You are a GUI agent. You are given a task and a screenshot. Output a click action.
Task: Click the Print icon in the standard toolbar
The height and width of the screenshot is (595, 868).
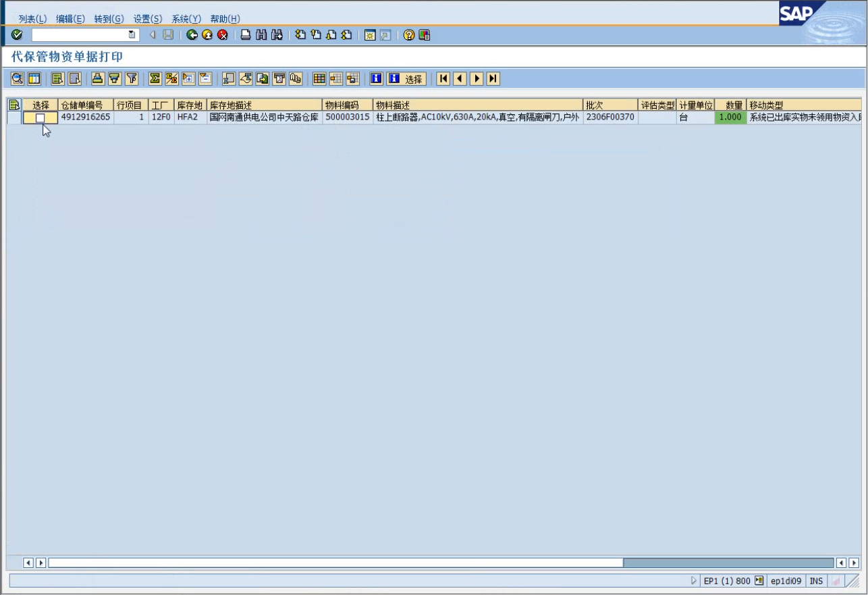tap(246, 35)
